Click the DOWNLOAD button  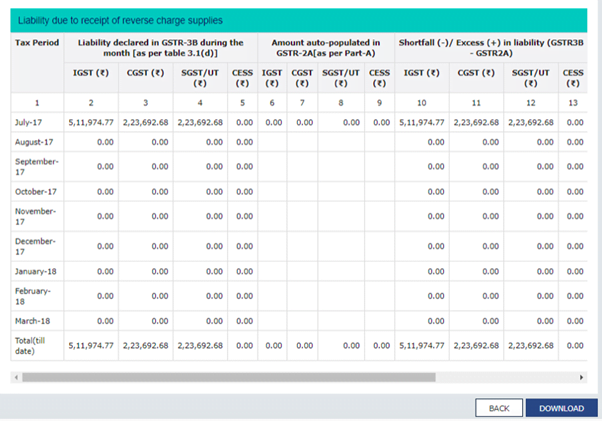pyautogui.click(x=561, y=408)
